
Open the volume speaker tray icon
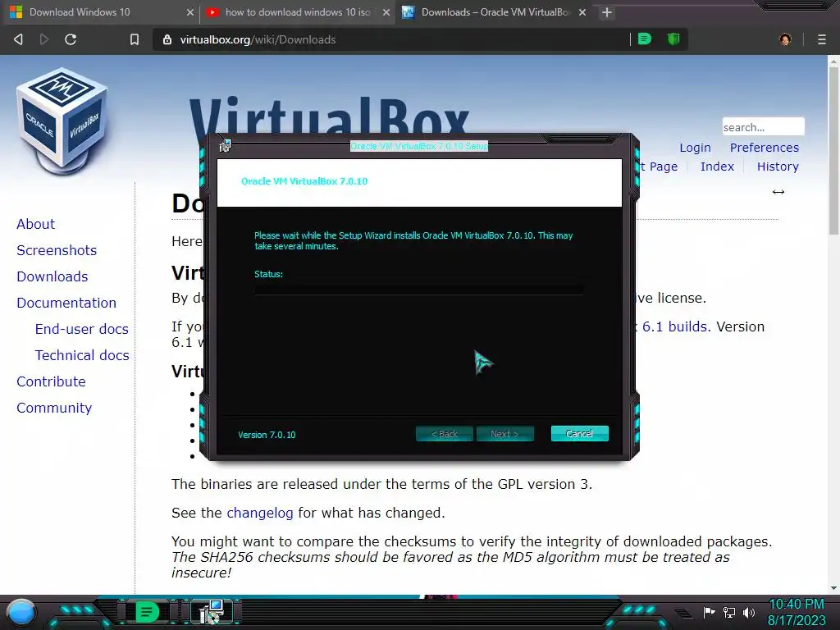(749, 612)
